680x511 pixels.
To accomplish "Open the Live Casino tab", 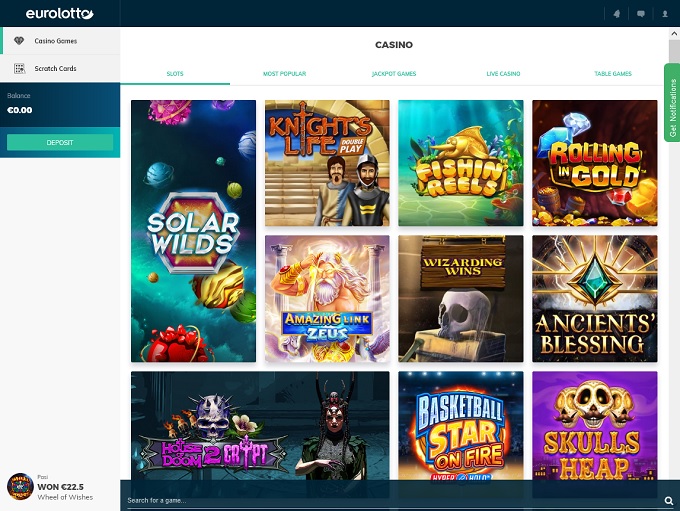I will tap(503, 74).
